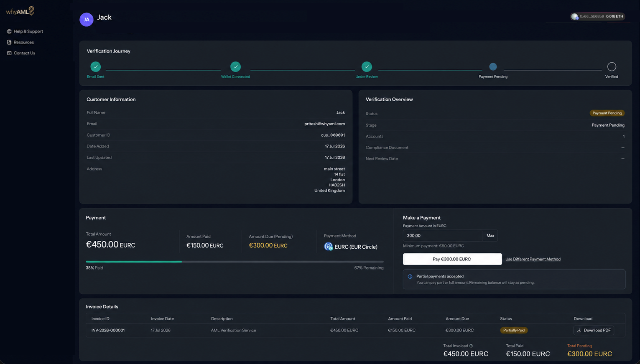Click the Under Review checkmark step
Screen dimensions: 640x364
pos(367,66)
